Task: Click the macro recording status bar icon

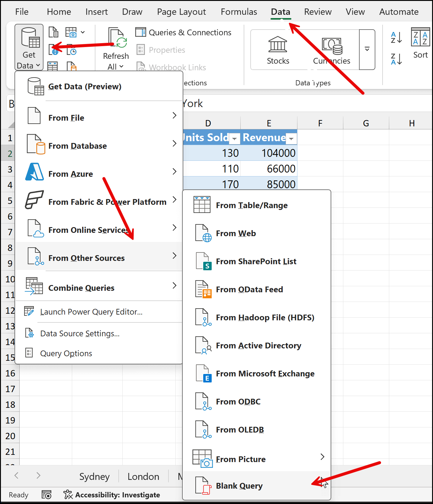Action: coord(47,495)
